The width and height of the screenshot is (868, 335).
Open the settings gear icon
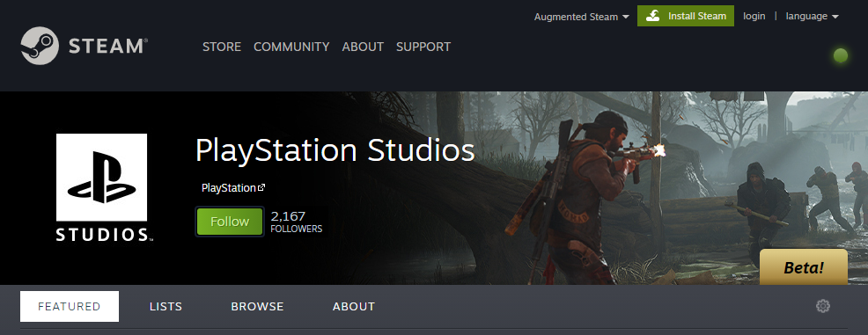click(823, 306)
